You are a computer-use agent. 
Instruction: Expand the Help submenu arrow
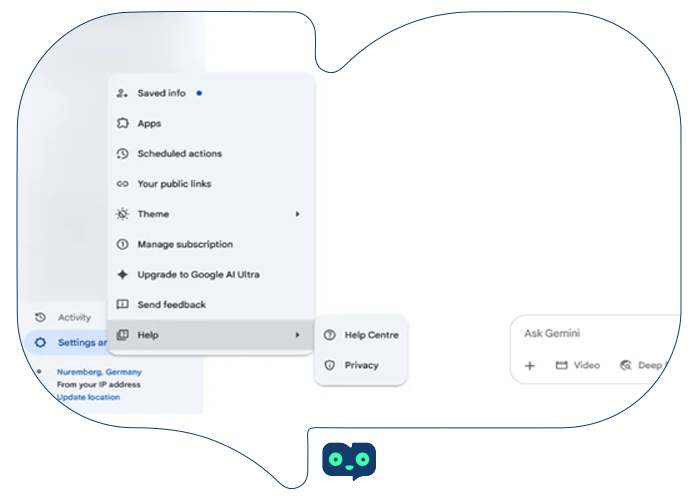point(297,335)
